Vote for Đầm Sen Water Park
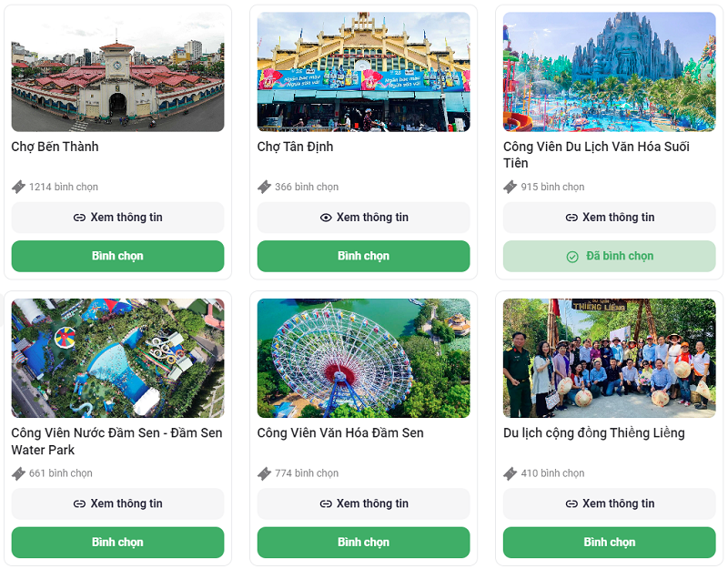The width and height of the screenshot is (728, 569). [x=117, y=543]
